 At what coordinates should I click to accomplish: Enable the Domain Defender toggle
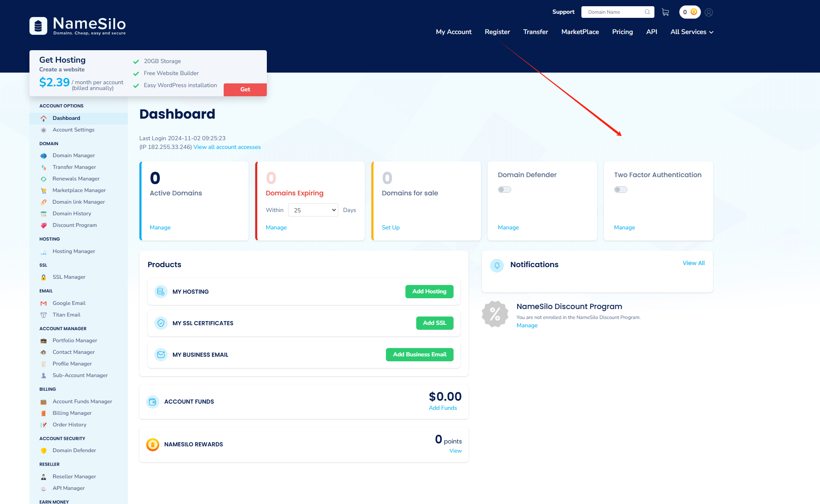(x=504, y=190)
